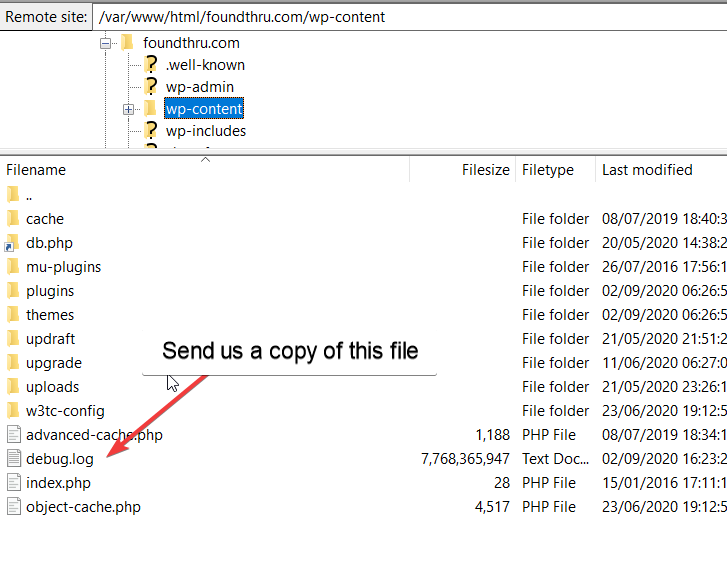This screenshot has width=727, height=571.
Task: Click the question-mark icon beside wp-includes
Action: [151, 130]
